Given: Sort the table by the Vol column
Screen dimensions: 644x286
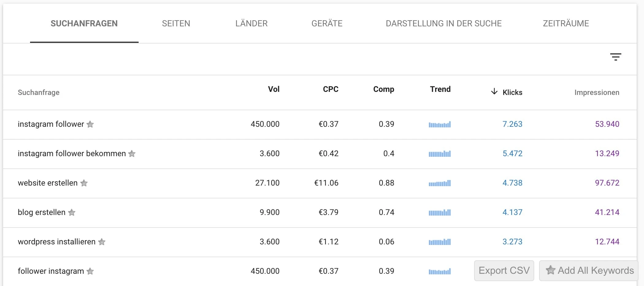Looking at the screenshot, I should [x=274, y=89].
